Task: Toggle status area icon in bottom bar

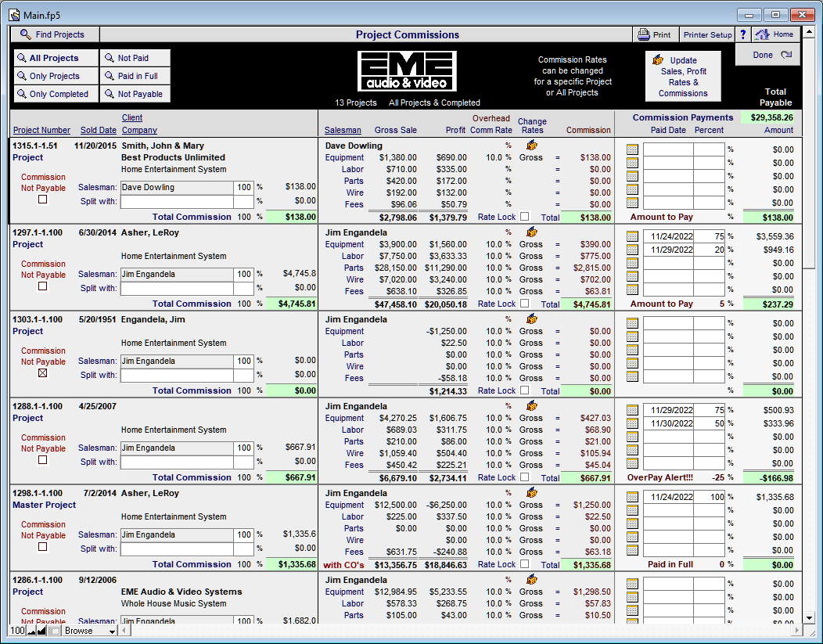Action: click(x=53, y=631)
